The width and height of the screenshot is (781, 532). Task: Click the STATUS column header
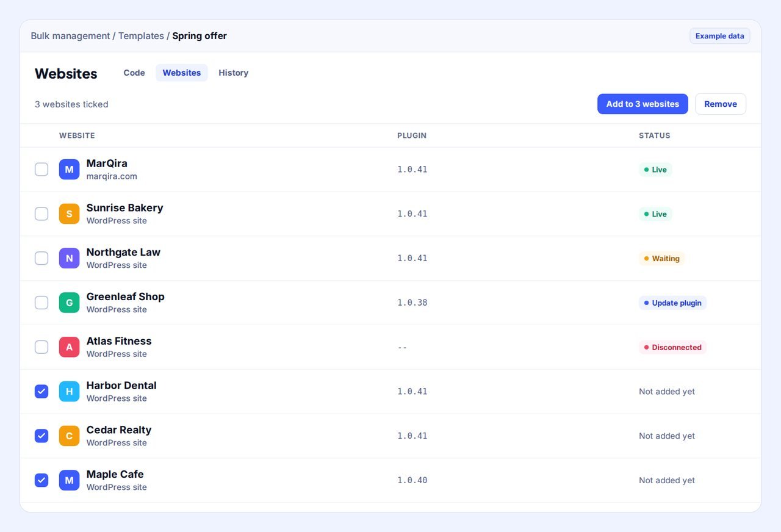(x=655, y=135)
